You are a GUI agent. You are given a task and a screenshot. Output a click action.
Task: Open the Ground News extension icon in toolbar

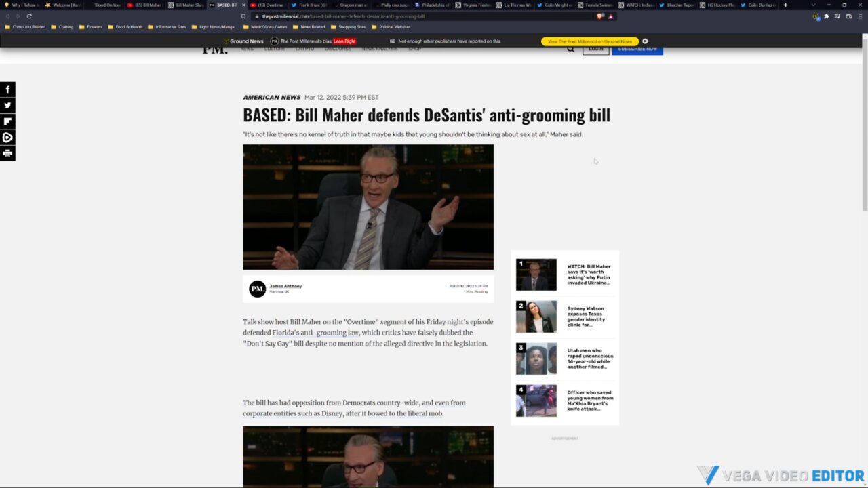point(816,16)
